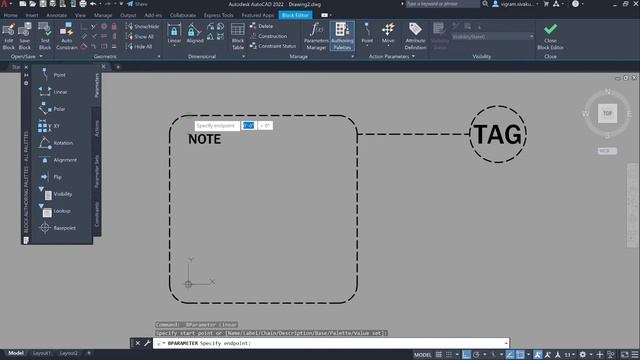640x360 pixels.
Task: Switch to Constraints palette tab
Action: 97,214
